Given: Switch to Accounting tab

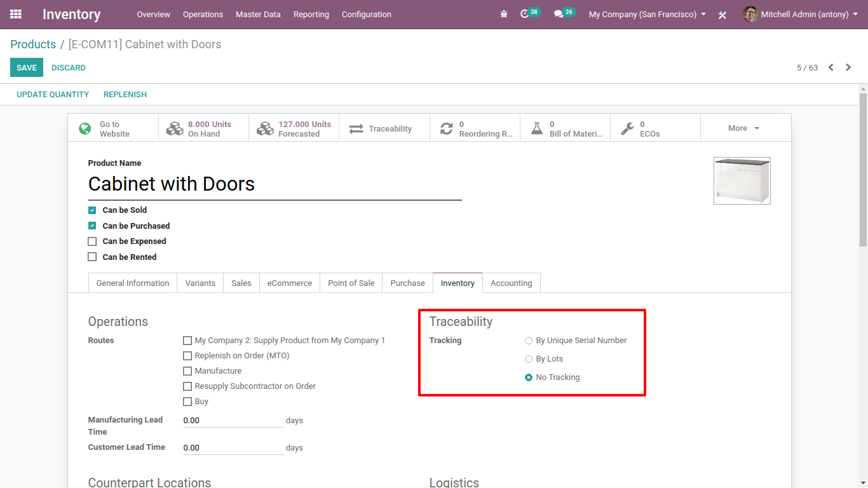Looking at the screenshot, I should [x=512, y=283].
